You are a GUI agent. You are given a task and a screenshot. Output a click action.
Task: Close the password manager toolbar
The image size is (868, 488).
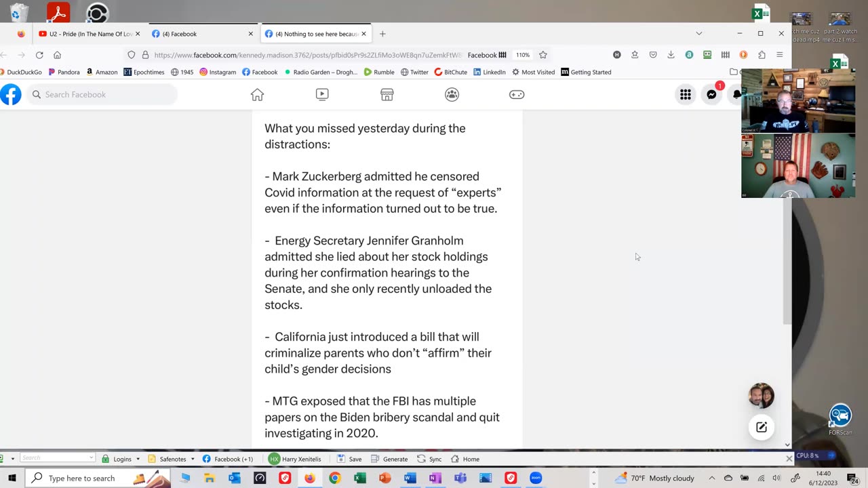(789, 459)
